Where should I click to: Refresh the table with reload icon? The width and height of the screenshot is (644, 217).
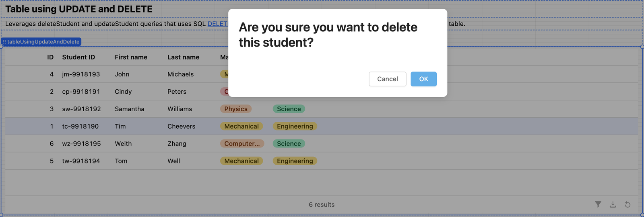pos(627,205)
